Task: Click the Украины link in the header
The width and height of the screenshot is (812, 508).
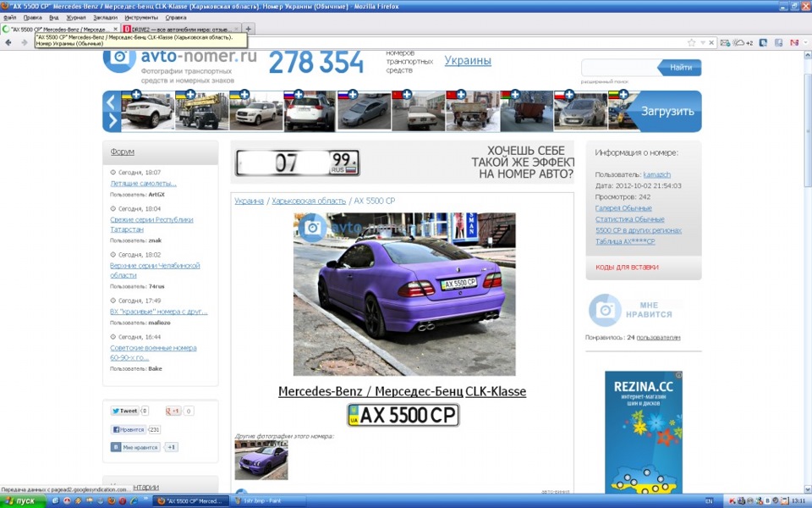Action: point(468,61)
